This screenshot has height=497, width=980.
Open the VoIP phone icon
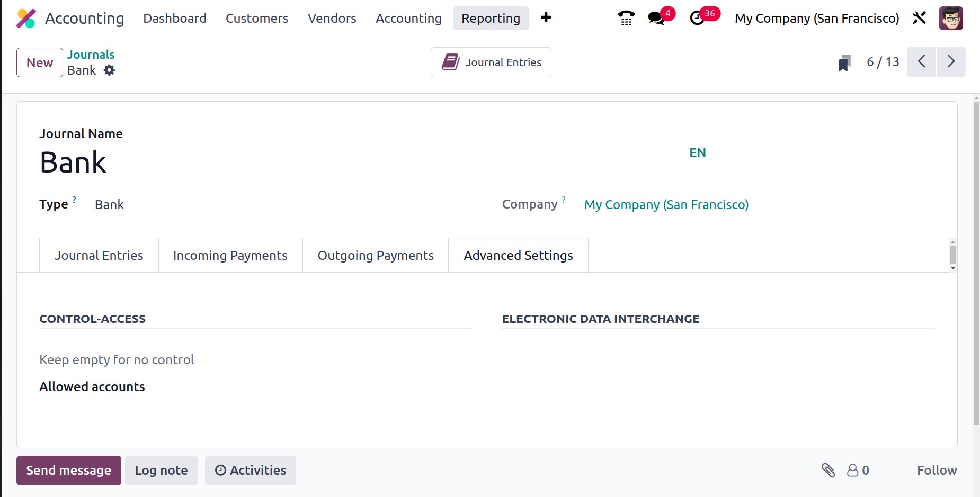[x=626, y=18]
